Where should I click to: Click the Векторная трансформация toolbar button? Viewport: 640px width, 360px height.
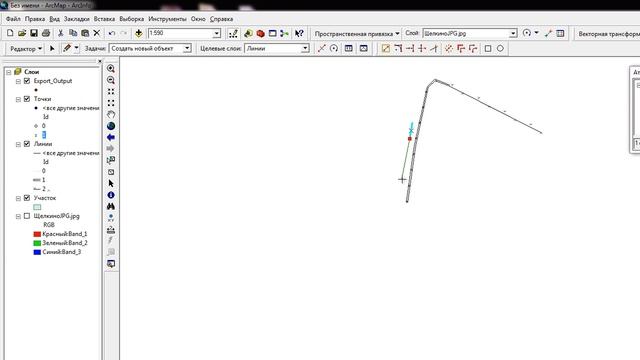(x=608, y=34)
